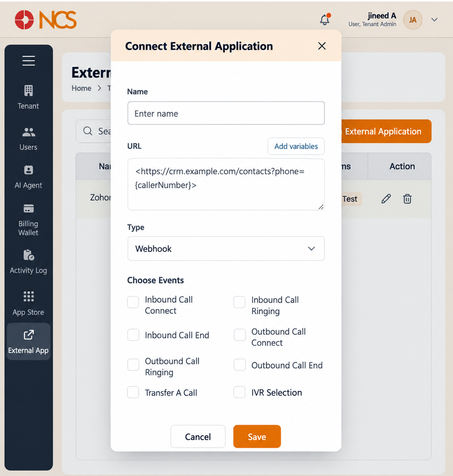453x476 pixels.
Task: Click the jineed A user name
Action: tap(382, 16)
